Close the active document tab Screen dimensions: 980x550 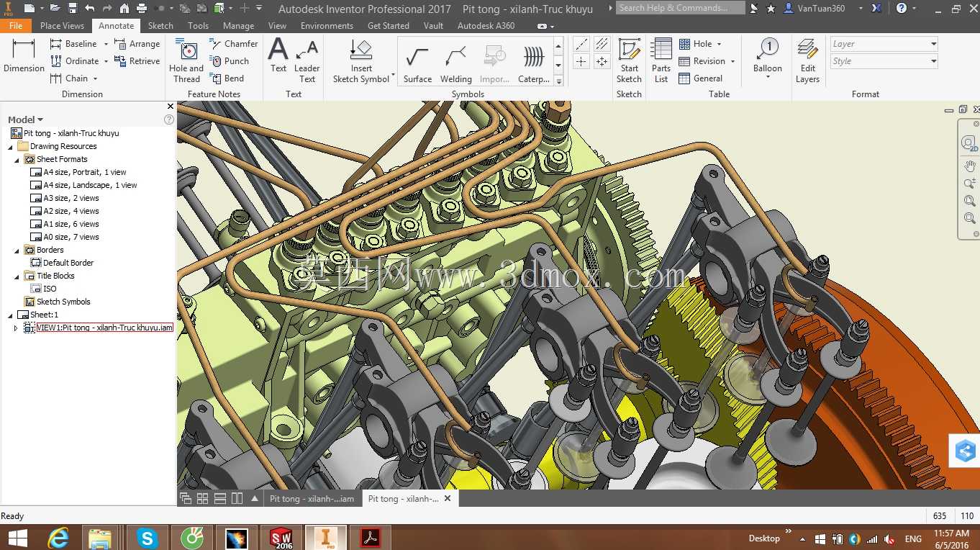447,498
